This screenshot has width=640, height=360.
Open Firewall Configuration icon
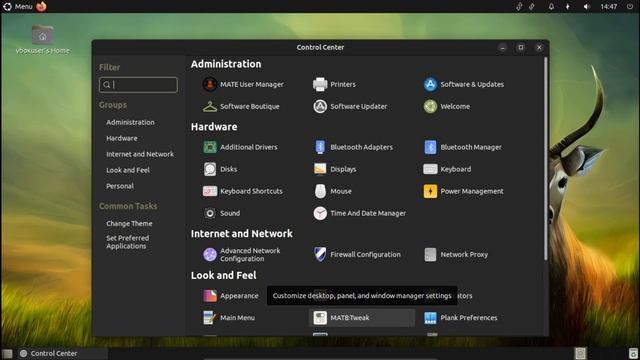(x=320, y=255)
